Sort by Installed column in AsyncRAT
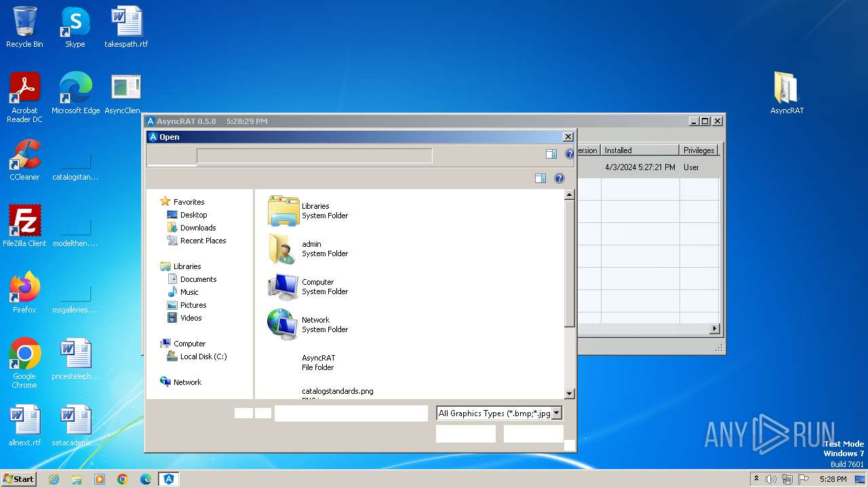The height and width of the screenshot is (488, 868). point(639,150)
